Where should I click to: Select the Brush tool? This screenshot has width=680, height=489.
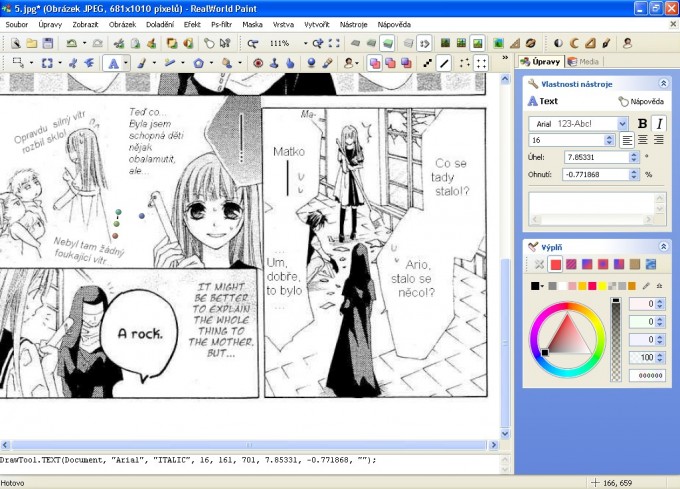point(141,64)
